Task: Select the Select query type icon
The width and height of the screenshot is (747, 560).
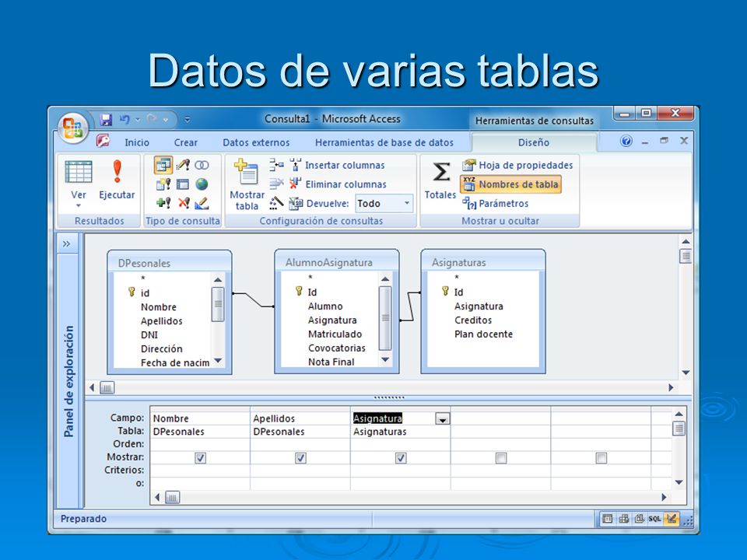Action: (x=163, y=165)
